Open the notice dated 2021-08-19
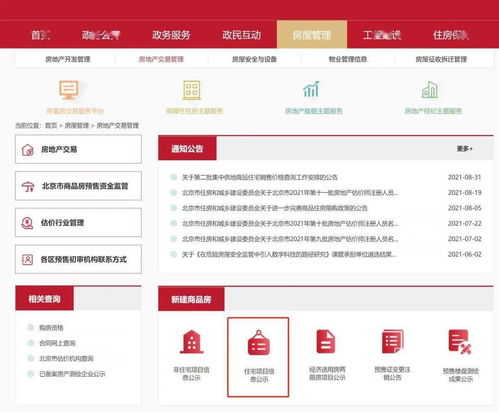499x412 pixels. click(290, 192)
